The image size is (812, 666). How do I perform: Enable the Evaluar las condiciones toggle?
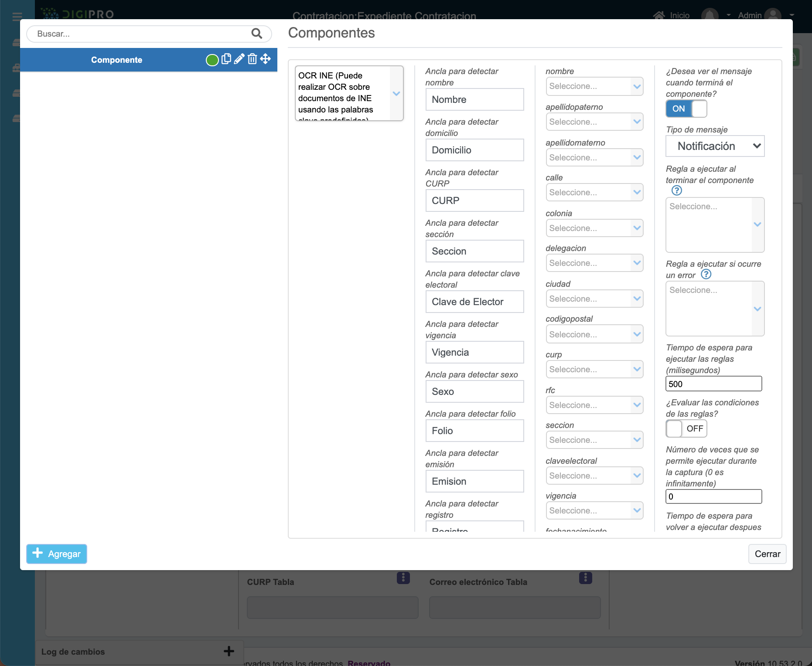(x=686, y=428)
